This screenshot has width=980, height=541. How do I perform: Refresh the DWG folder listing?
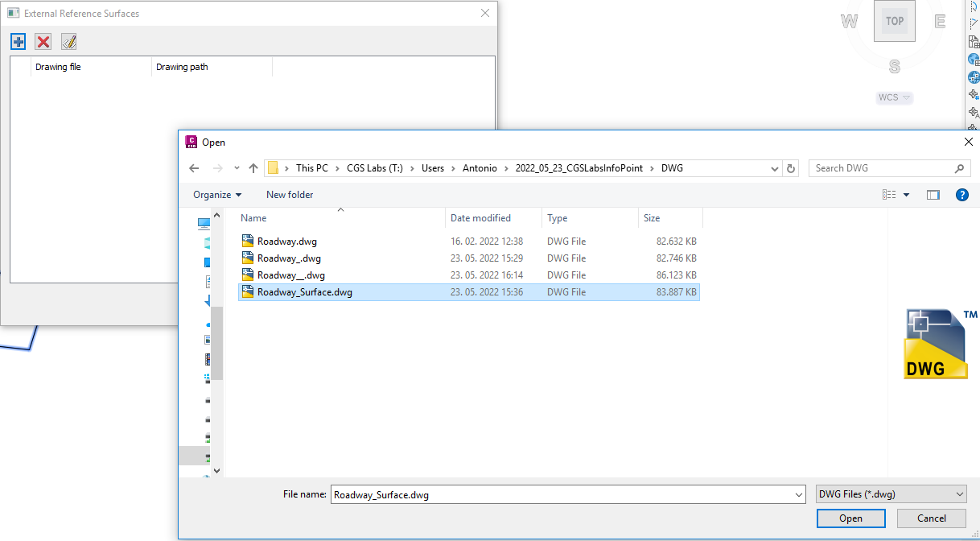791,168
